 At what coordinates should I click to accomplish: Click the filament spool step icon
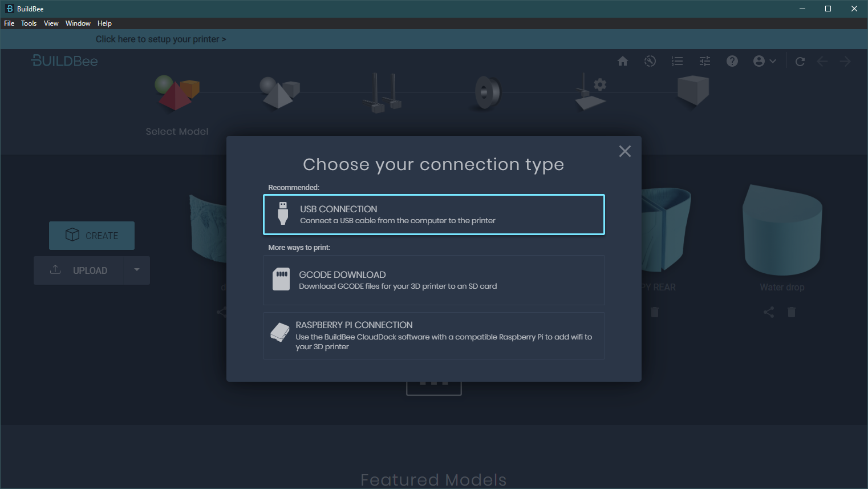(x=488, y=92)
